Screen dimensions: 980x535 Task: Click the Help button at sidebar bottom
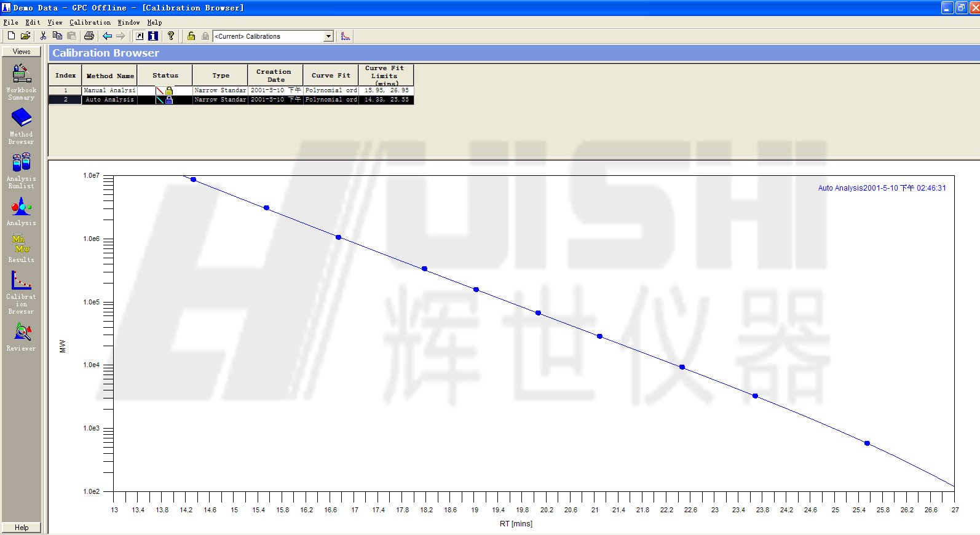click(x=22, y=528)
